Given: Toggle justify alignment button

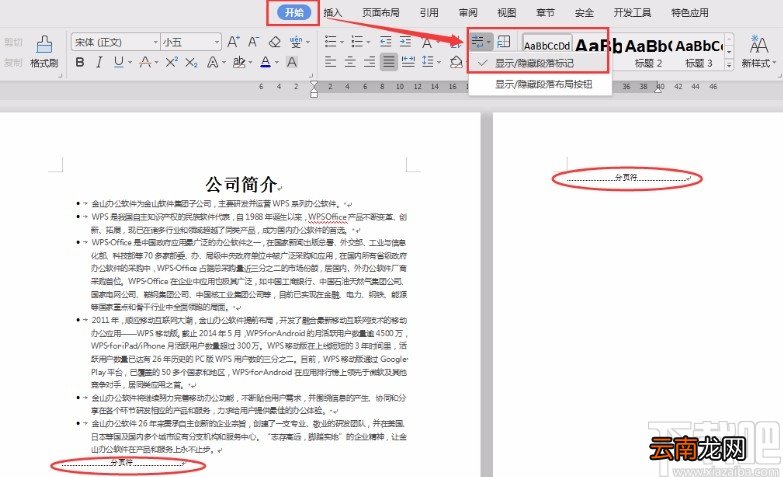Looking at the screenshot, I should pyautogui.click(x=389, y=62).
